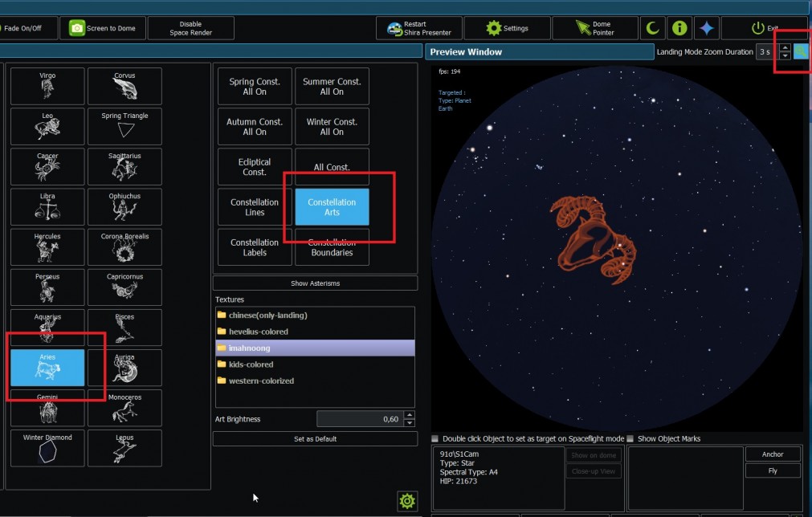Toggle Constellation Labels display
This screenshot has height=517, width=812.
point(255,247)
